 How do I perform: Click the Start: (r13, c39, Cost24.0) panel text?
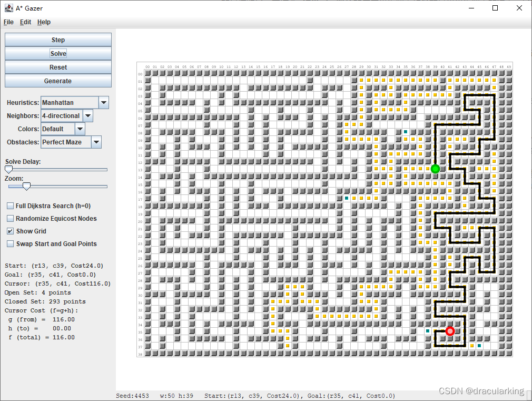pos(54,266)
